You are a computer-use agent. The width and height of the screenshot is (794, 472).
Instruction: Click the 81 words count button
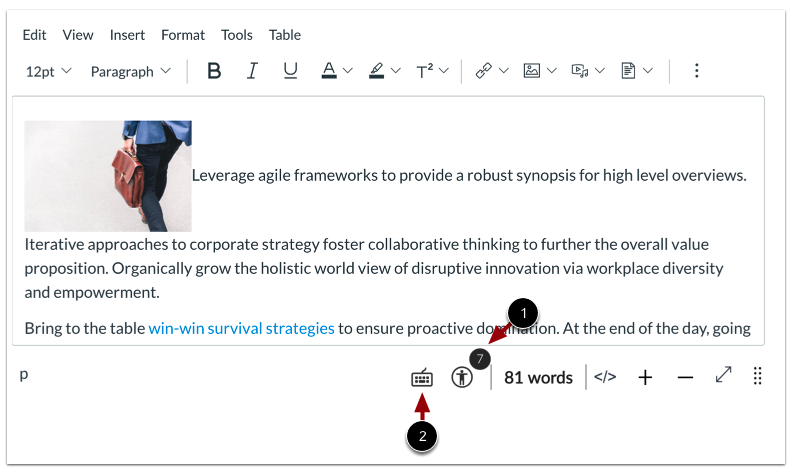point(538,378)
